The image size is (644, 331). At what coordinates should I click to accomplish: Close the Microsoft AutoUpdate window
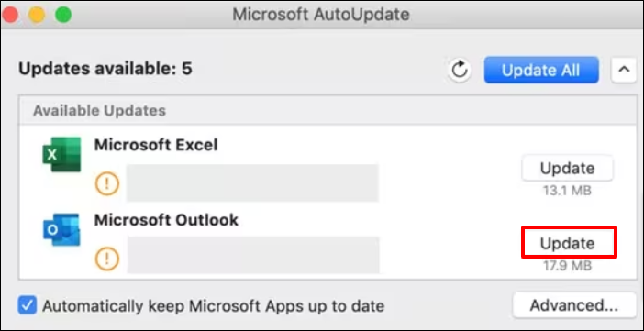click(9, 15)
